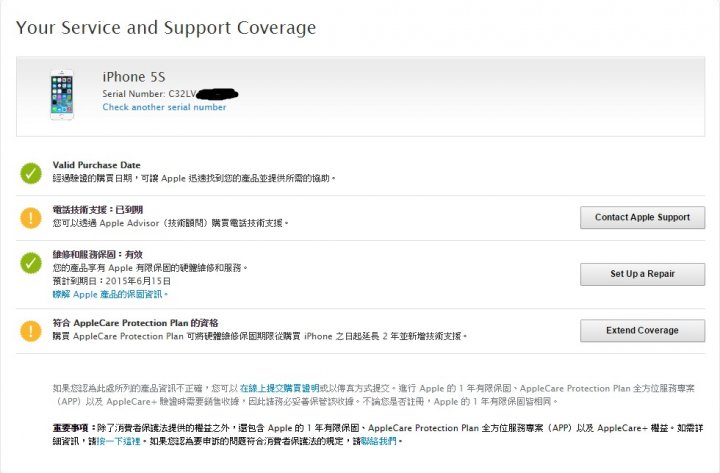Open the 在線上提交購買證明 link

279,388
